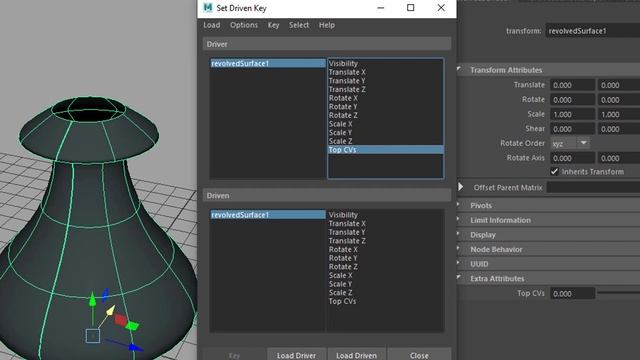Select revolvedSurface1 in the Driven list
The image size is (640, 360).
pos(268,215)
